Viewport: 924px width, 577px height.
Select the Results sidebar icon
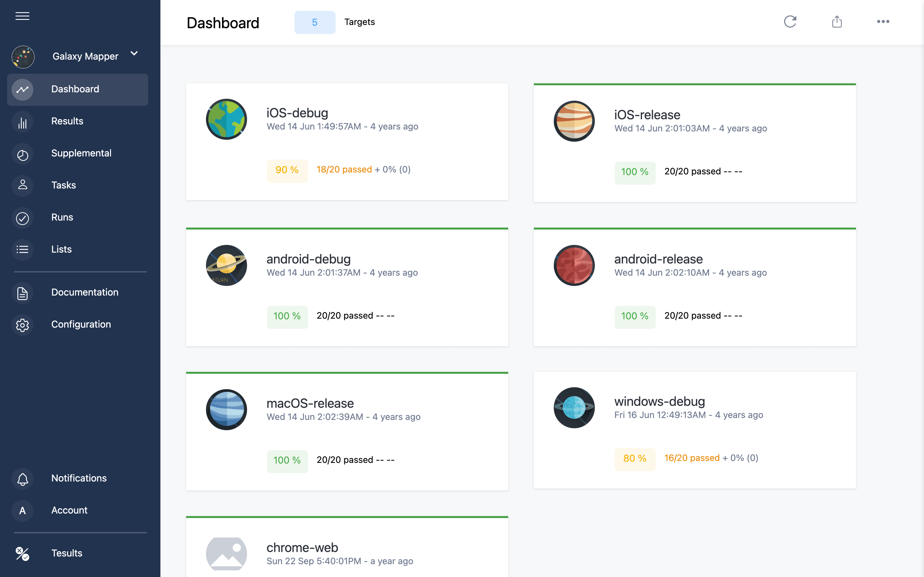(x=22, y=121)
